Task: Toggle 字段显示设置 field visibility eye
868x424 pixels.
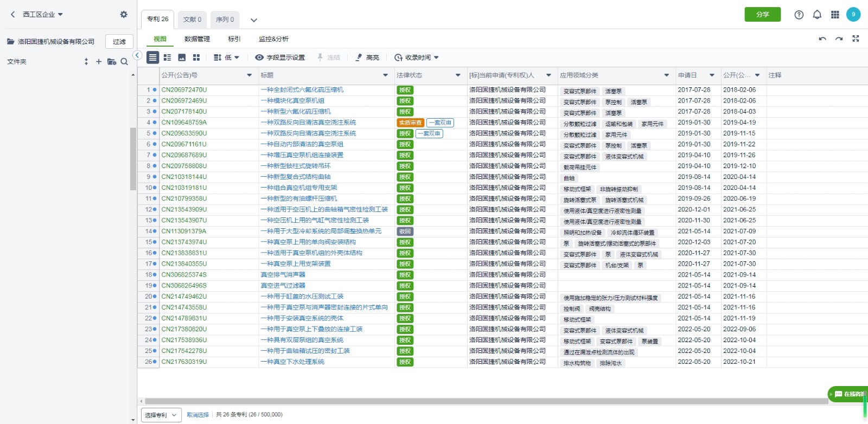Action: point(259,57)
